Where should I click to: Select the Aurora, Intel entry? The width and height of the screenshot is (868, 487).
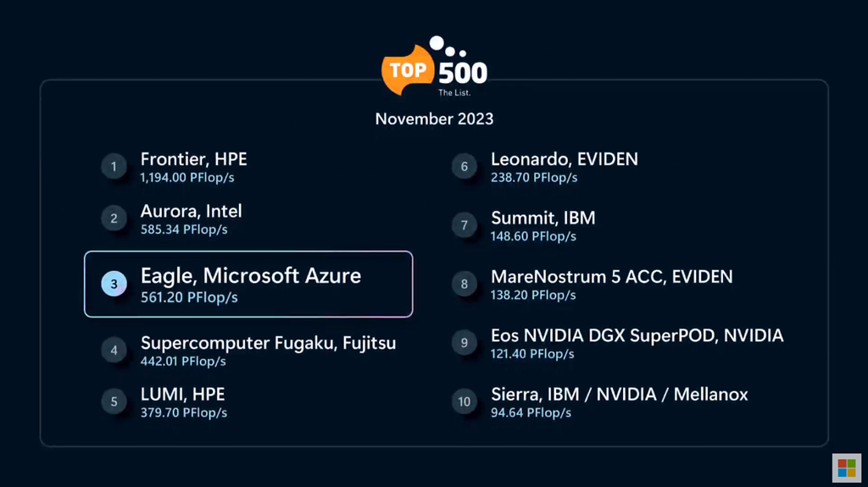(191, 212)
